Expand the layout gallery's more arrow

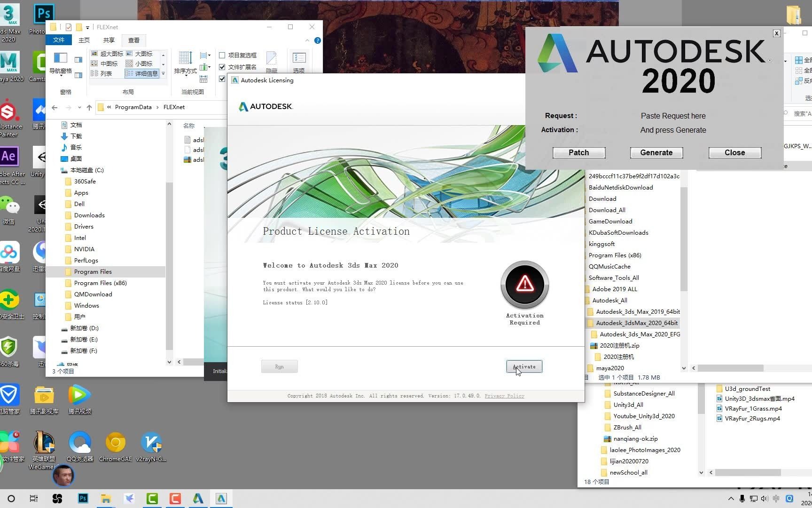[163, 73]
